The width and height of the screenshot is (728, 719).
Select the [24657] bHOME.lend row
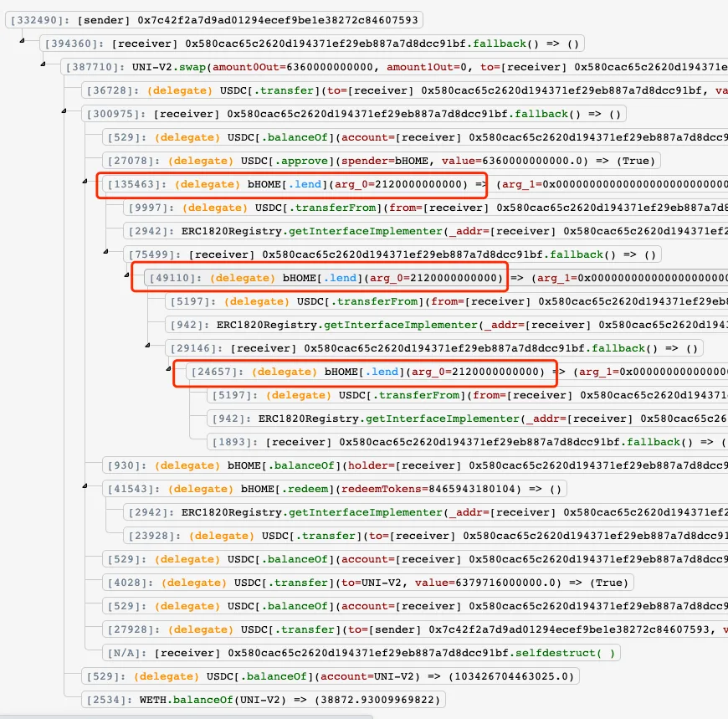tap(457, 372)
